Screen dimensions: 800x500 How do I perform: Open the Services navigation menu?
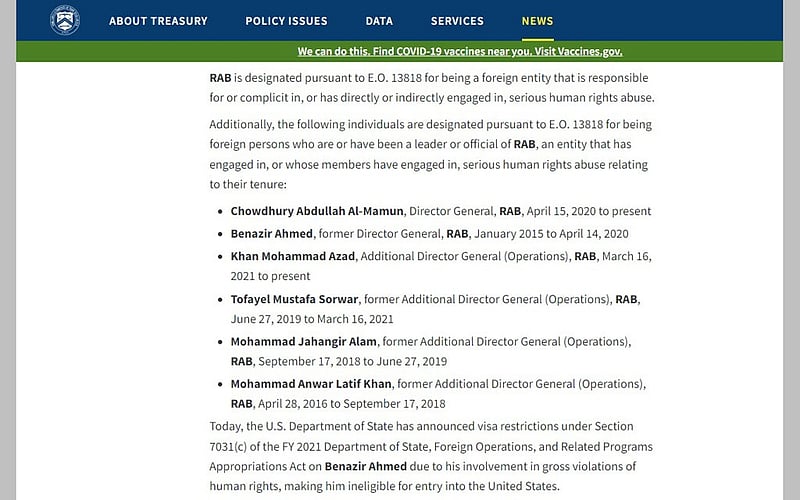coord(457,21)
